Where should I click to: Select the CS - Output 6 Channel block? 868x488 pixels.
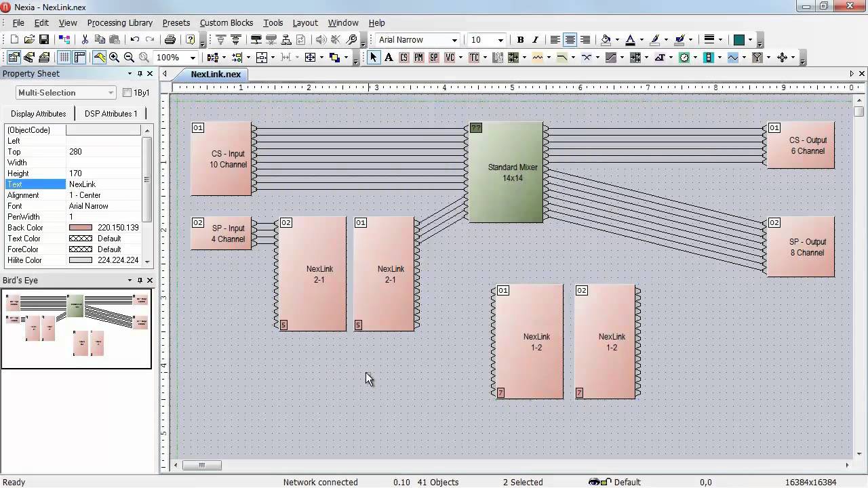pos(800,145)
